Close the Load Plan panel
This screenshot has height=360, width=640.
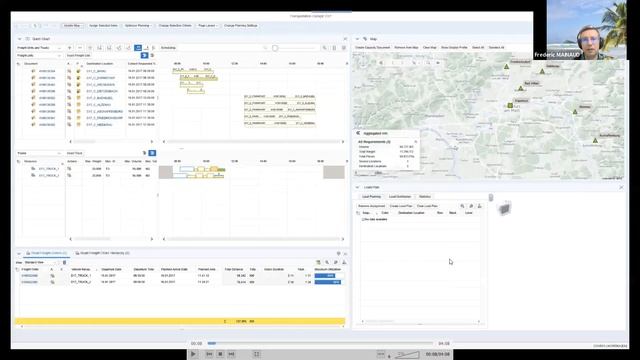point(621,187)
